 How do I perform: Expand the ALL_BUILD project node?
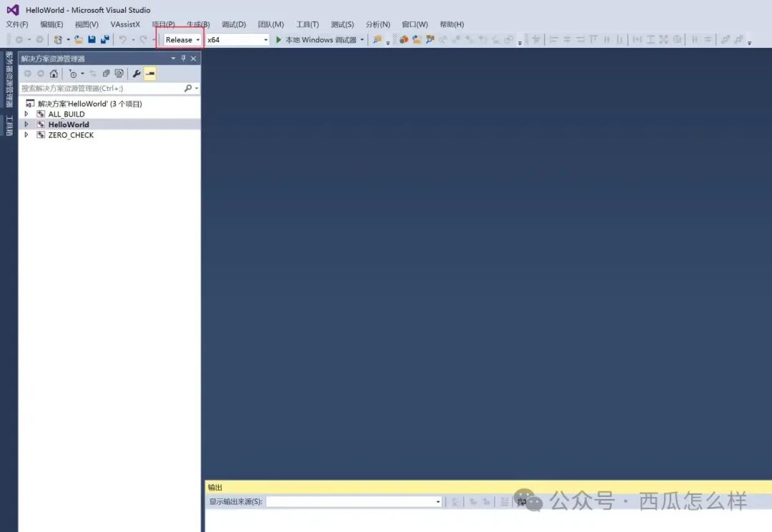[26, 114]
